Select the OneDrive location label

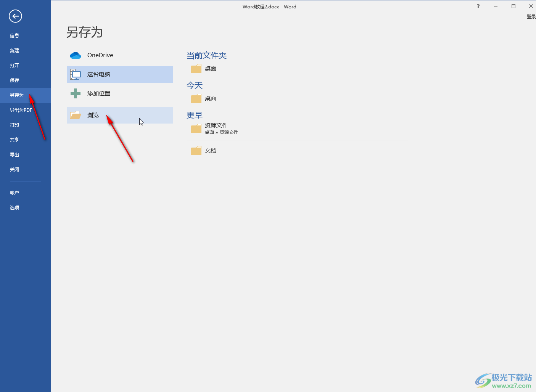pyautogui.click(x=100, y=55)
